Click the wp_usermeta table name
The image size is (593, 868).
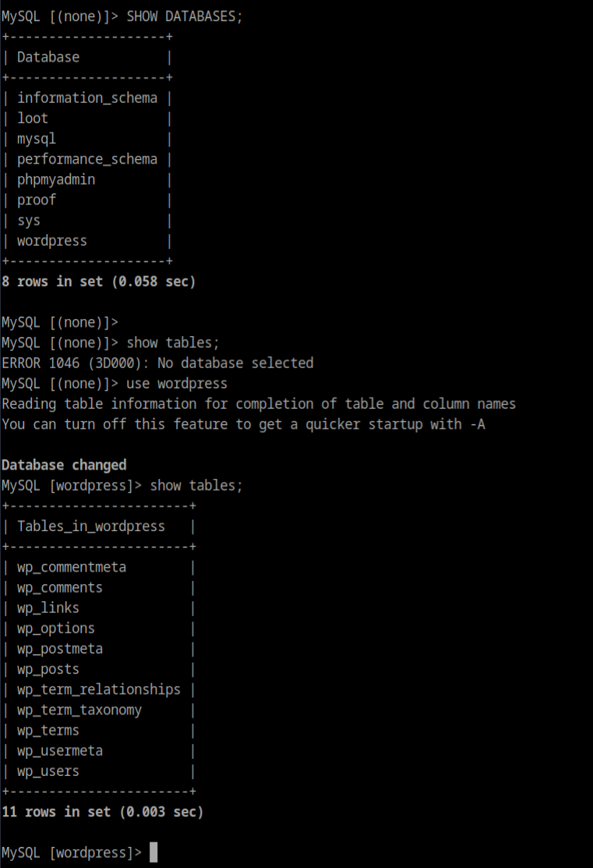coord(60,751)
